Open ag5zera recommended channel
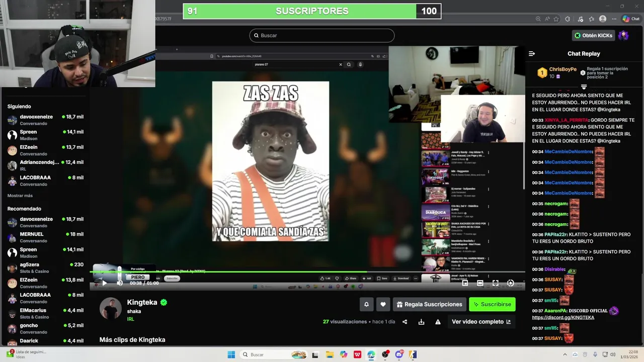The width and height of the screenshot is (644, 362). pos(45,267)
